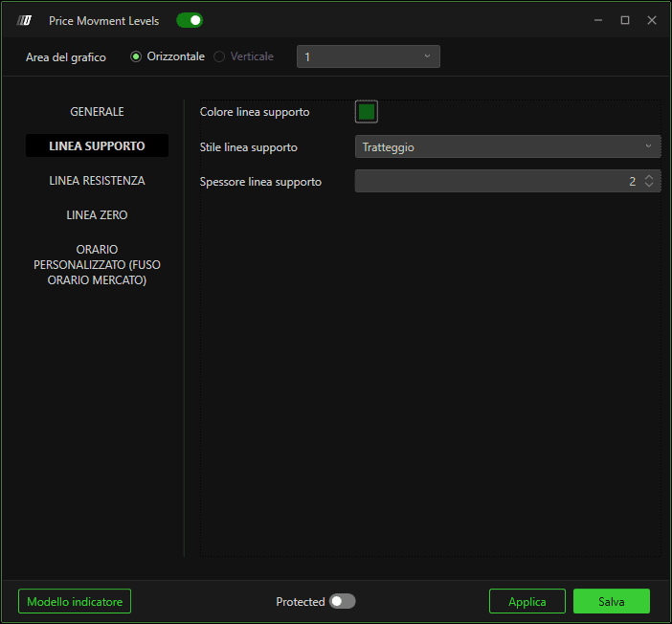Image resolution: width=672 pixels, height=624 pixels.
Task: Close the settings window
Action: (x=652, y=20)
